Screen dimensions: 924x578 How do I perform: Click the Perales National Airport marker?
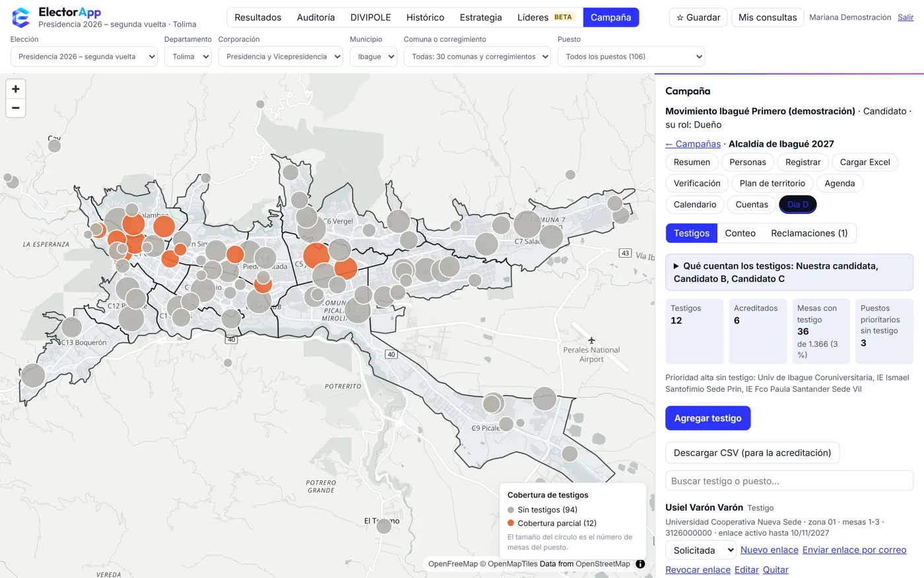591,341
